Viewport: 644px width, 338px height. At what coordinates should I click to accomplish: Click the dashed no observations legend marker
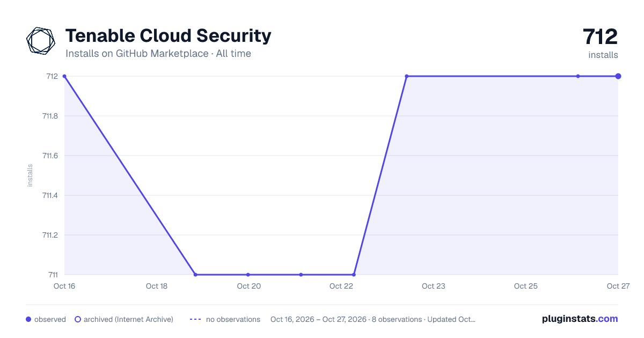(195, 319)
